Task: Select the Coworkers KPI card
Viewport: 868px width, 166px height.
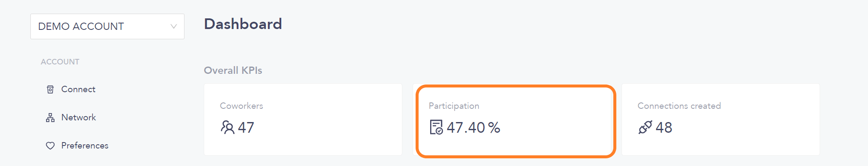Action: click(x=303, y=119)
